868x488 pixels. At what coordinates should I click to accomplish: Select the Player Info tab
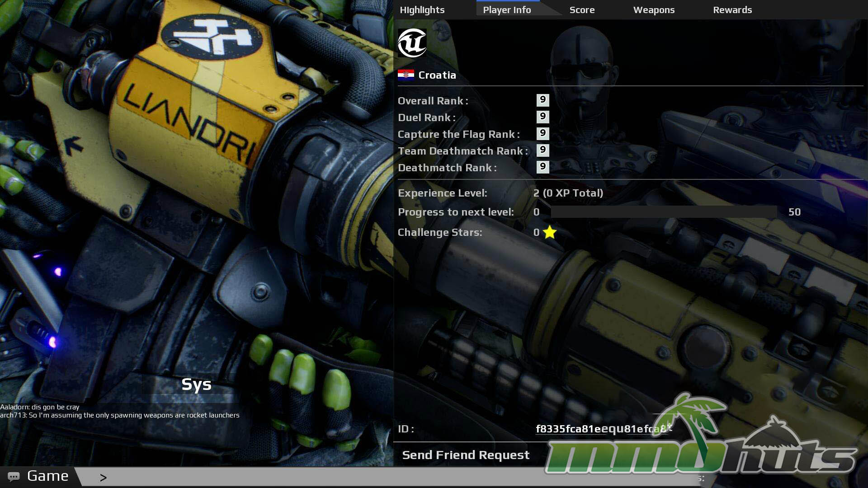(507, 10)
